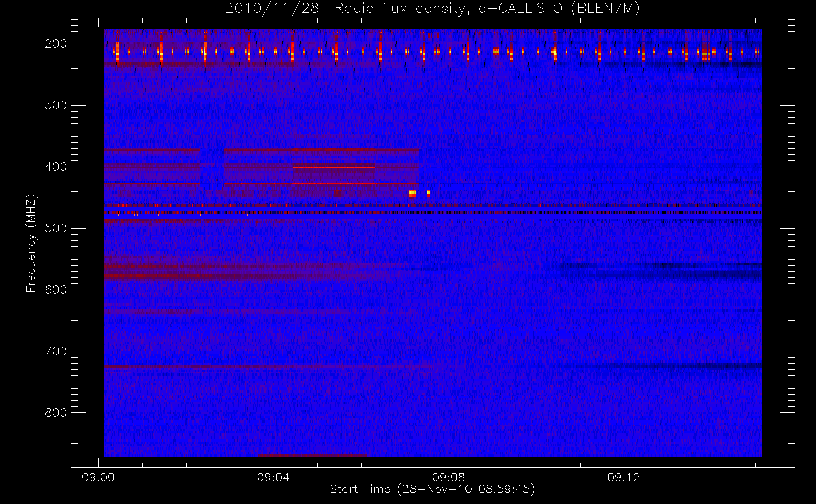Click the 09:12 time tick label

click(624, 477)
